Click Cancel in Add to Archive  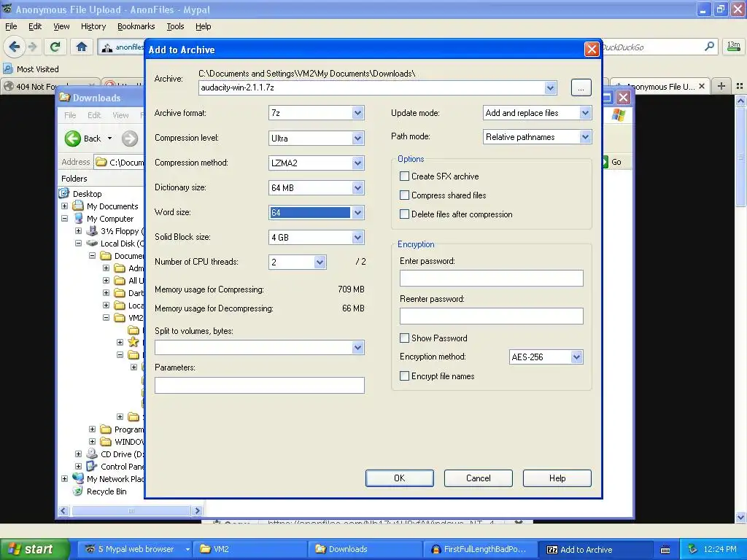[x=479, y=478]
